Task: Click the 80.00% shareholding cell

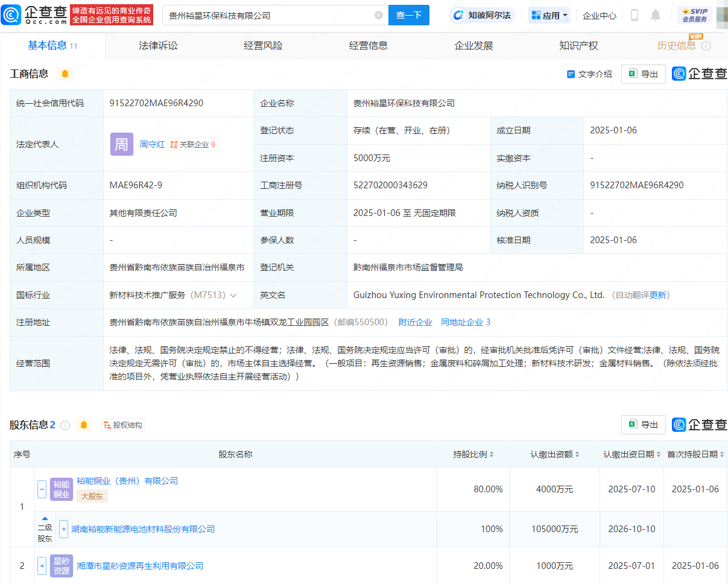Action: (x=488, y=489)
